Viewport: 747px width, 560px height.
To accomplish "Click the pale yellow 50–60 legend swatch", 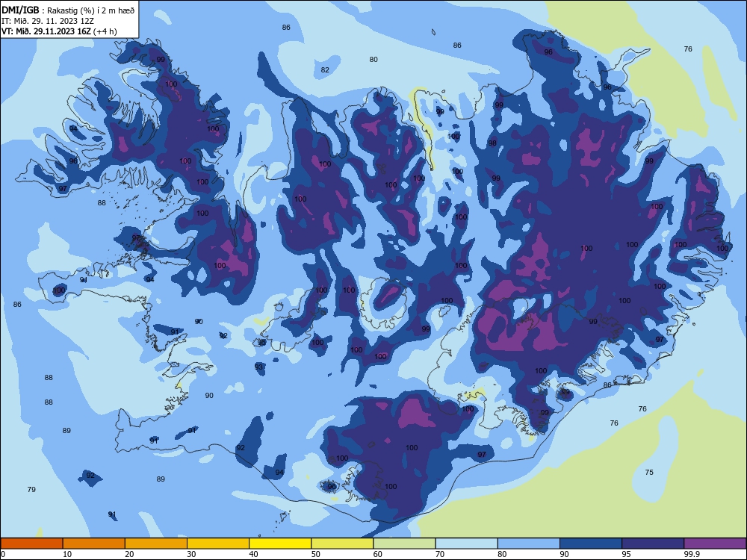I will (x=342, y=544).
